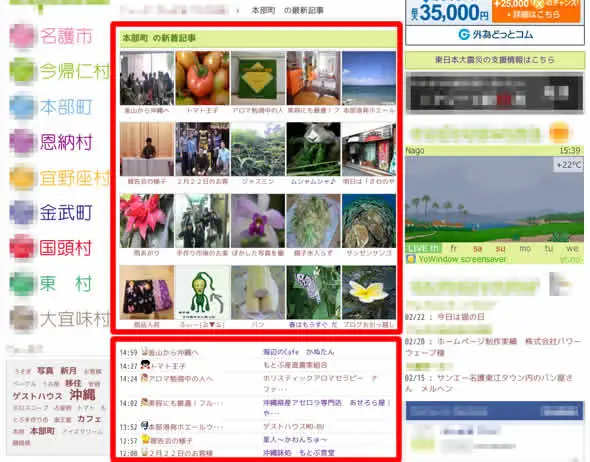Screen dimensions: 590x462
Task: Open the tomato photo thumbnail
Action: click(202, 78)
